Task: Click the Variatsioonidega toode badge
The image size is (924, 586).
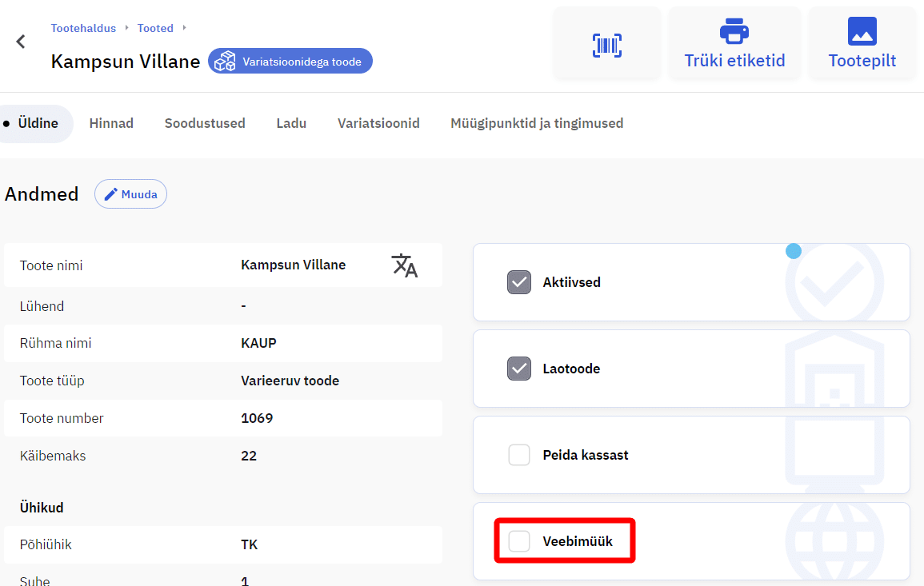Action: 290,62
